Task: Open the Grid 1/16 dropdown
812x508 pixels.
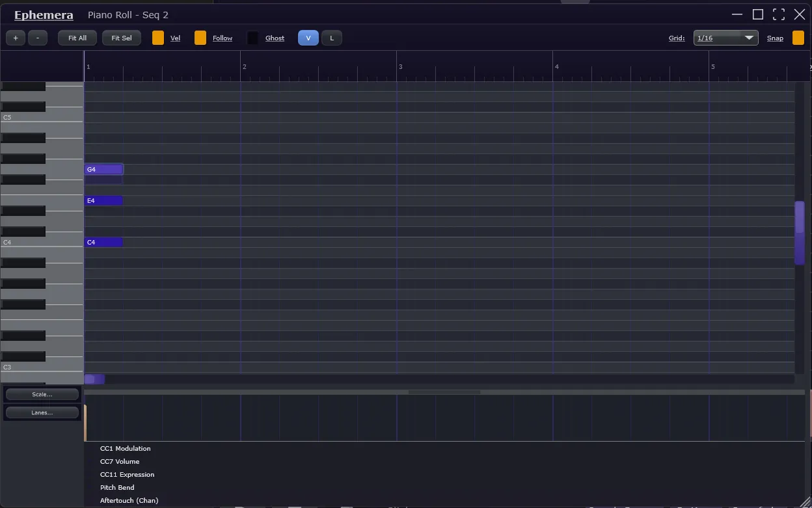Action: click(725, 38)
